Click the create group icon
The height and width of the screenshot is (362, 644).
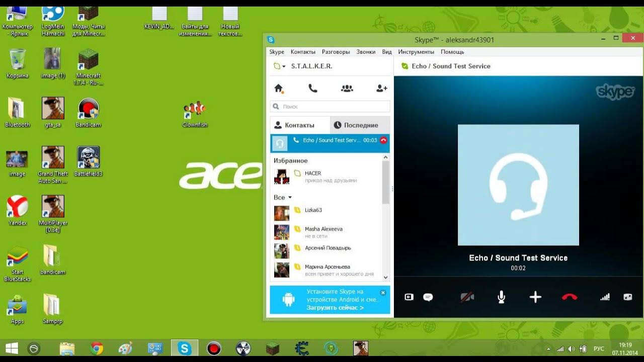click(347, 88)
